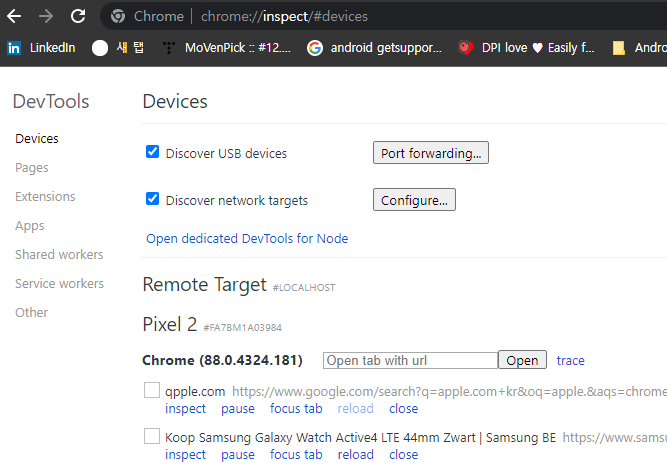Click the Open button for Pixel 2 Chrome
The width and height of the screenshot is (667, 473).
click(x=522, y=360)
